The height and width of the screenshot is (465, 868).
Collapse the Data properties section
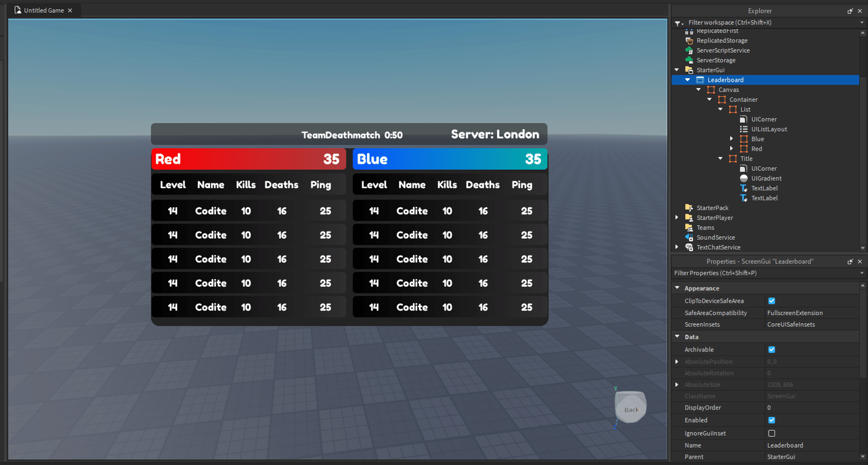coord(677,337)
